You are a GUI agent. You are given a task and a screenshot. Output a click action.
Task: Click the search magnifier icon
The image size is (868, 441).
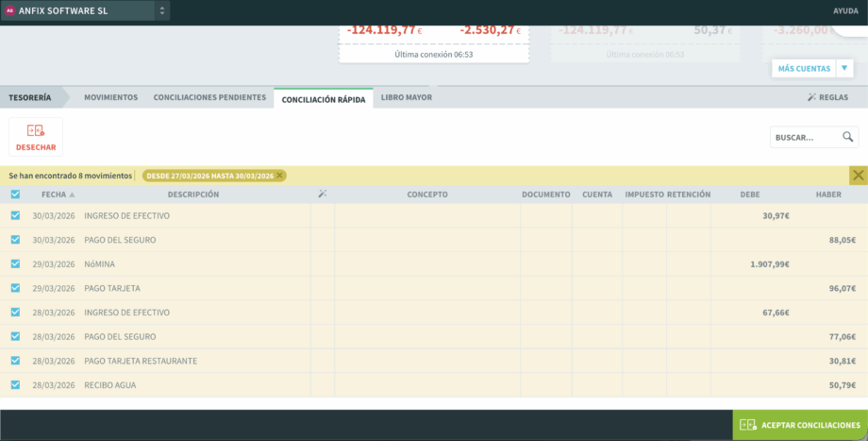(x=848, y=137)
